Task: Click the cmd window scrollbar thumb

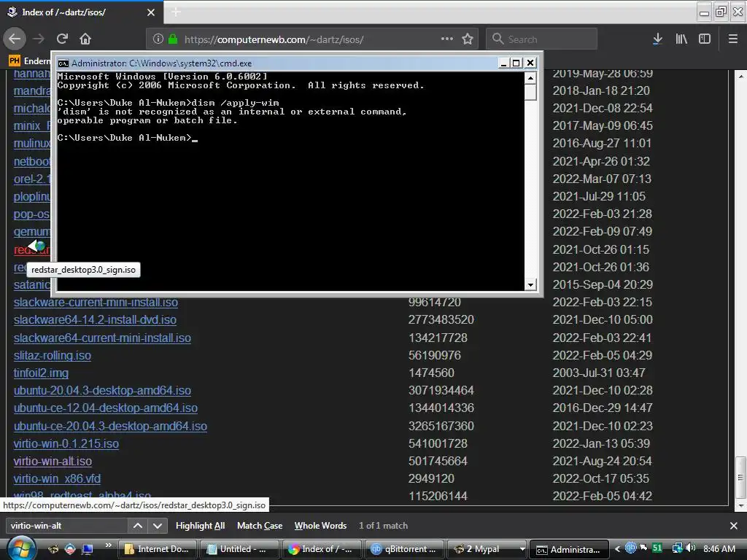Action: tap(530, 93)
